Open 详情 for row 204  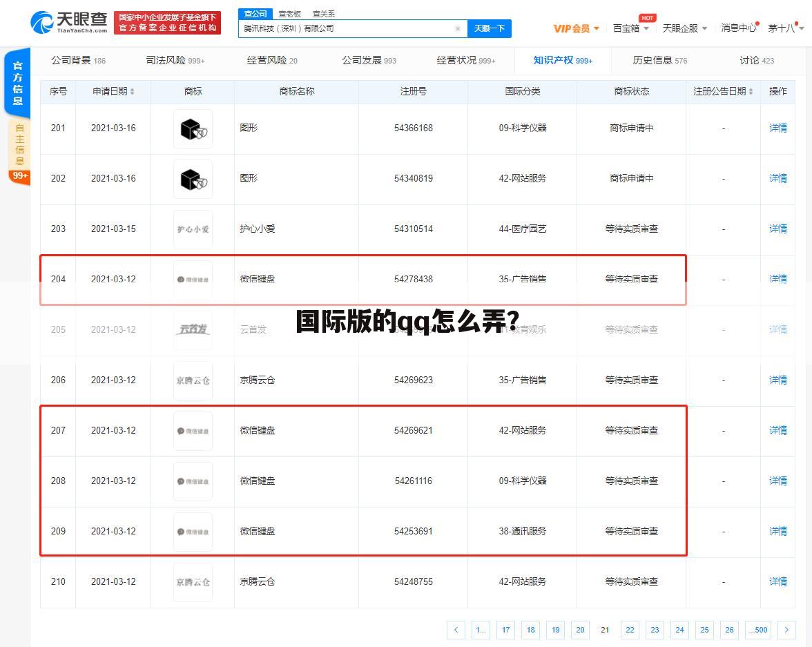tap(777, 279)
